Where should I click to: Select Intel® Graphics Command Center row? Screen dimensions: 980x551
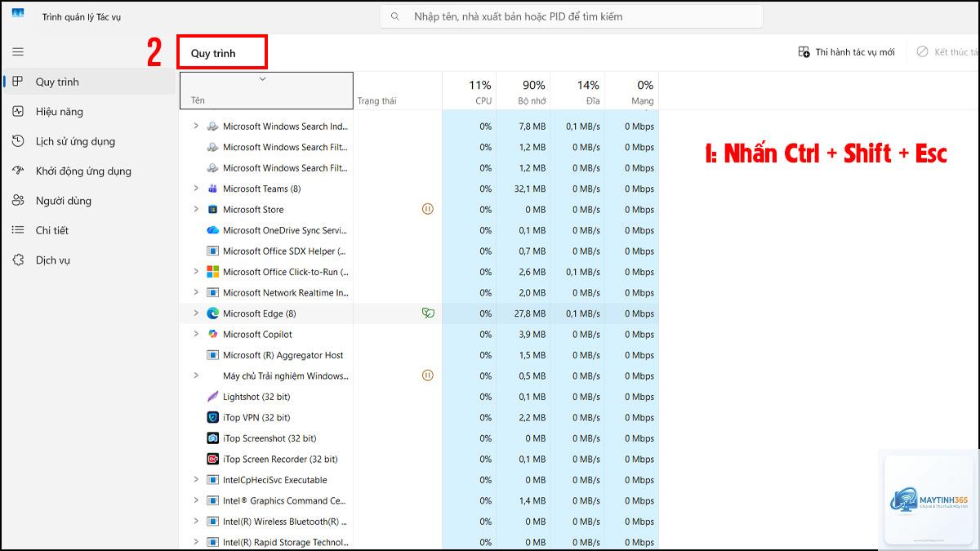(x=419, y=500)
